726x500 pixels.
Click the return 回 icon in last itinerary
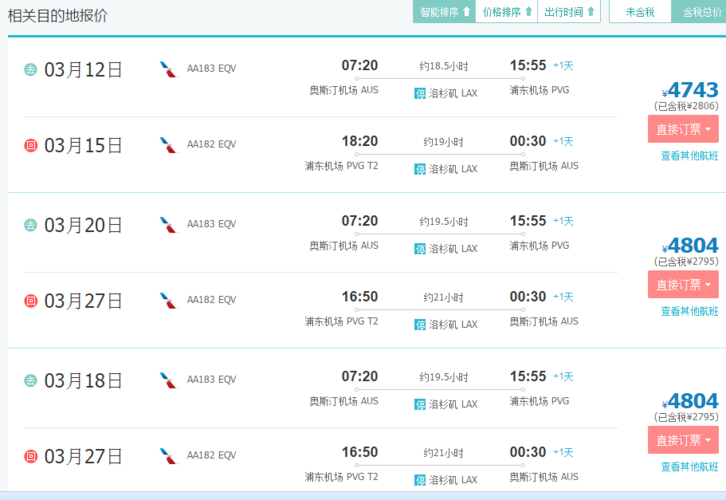pyautogui.click(x=31, y=456)
